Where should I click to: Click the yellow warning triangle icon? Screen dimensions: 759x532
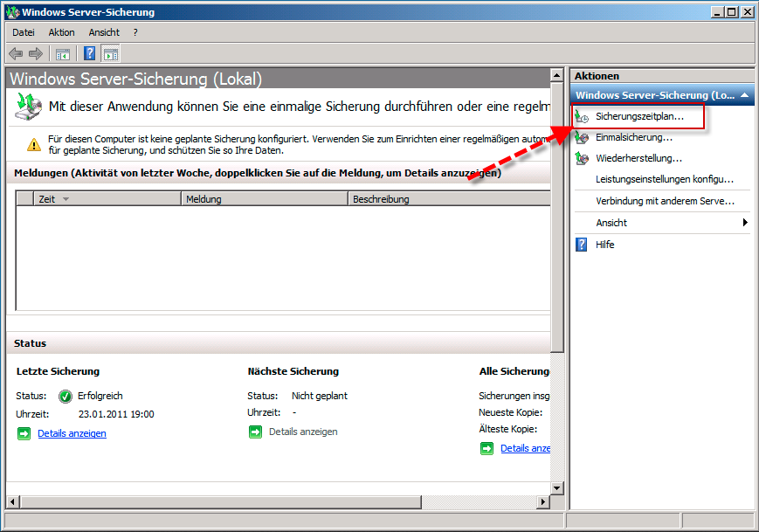pos(34,144)
